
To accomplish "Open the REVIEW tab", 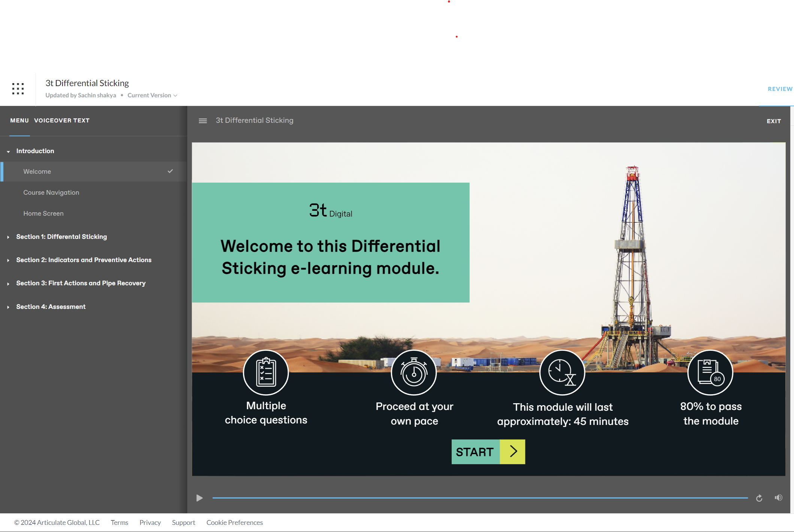I will 780,89.
